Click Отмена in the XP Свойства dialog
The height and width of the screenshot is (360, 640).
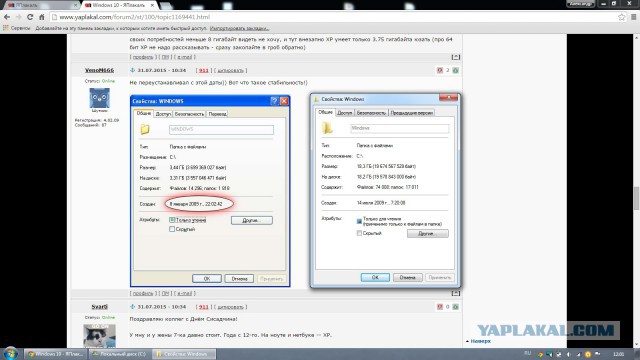click(239, 278)
